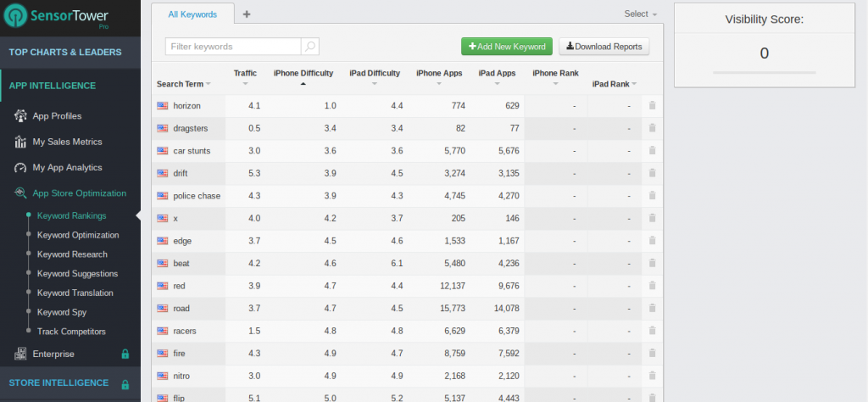Click the App Profiles sidebar icon

coord(20,116)
